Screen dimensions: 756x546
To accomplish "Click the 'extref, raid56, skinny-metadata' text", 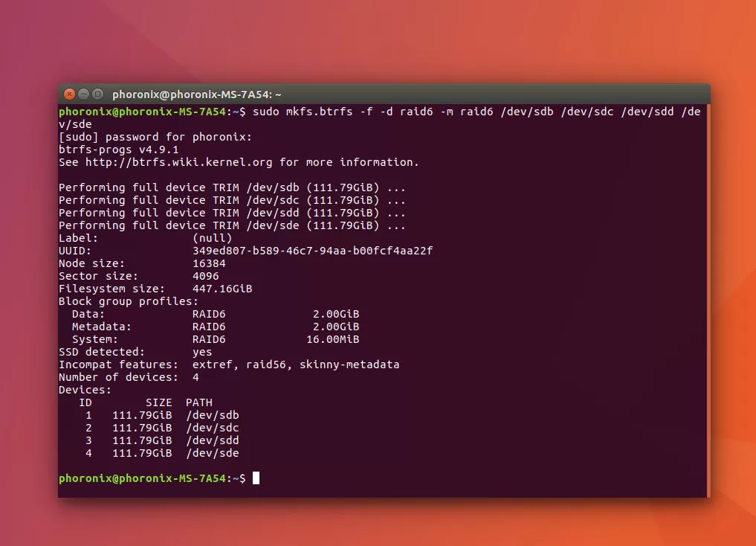I will click(296, 364).
